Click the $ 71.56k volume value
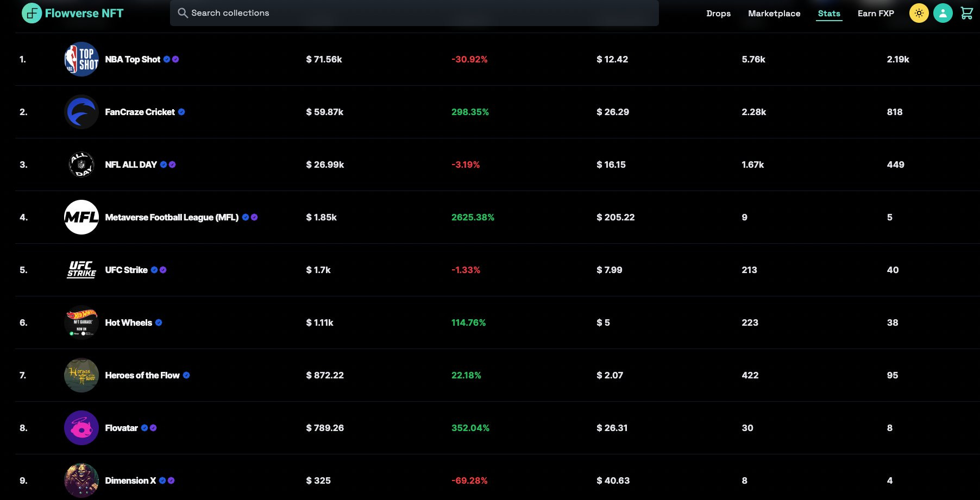980x500 pixels. [x=324, y=59]
